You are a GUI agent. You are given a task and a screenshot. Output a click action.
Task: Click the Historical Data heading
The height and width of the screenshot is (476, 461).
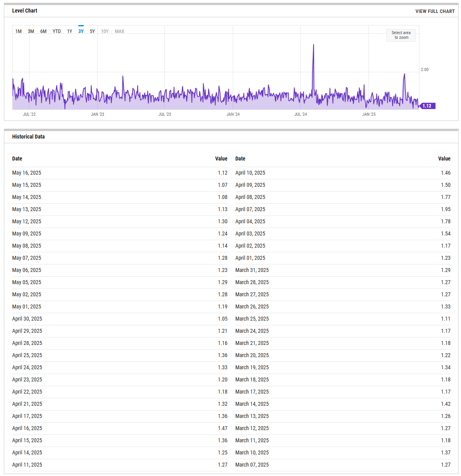28,137
